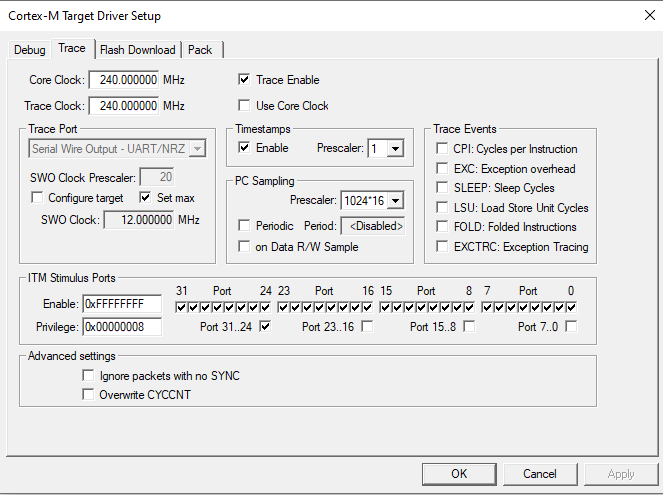Screen dimensions: 663x495
Task: Toggle Port 7..0 privilege checkbox
Action: coord(571,326)
